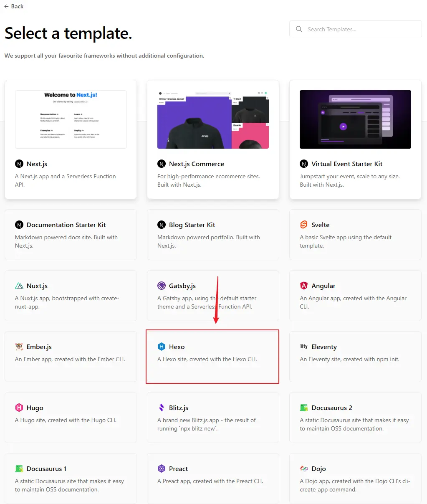Image resolution: width=427 pixels, height=504 pixels.
Task: Choose the Documentation Starter Kit title
Action: click(x=66, y=225)
